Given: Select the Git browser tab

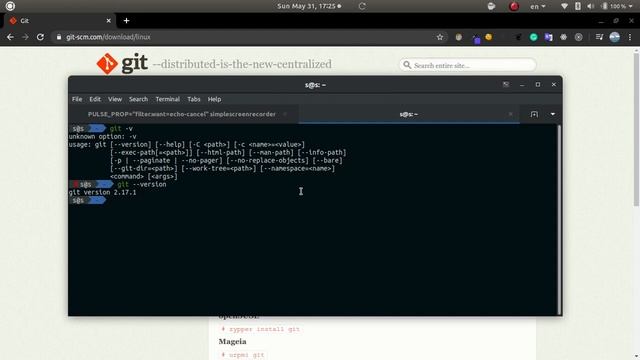Looking at the screenshot, I should 59,21.
